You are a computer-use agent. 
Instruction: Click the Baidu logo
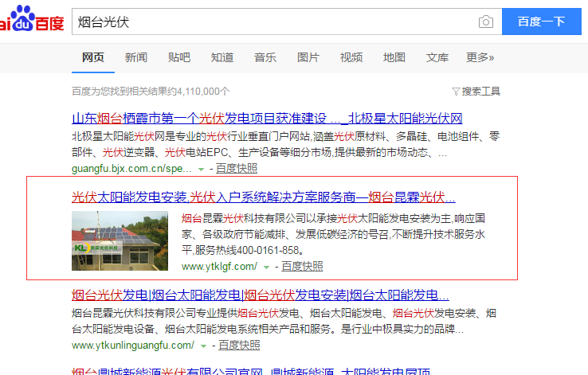[30, 21]
